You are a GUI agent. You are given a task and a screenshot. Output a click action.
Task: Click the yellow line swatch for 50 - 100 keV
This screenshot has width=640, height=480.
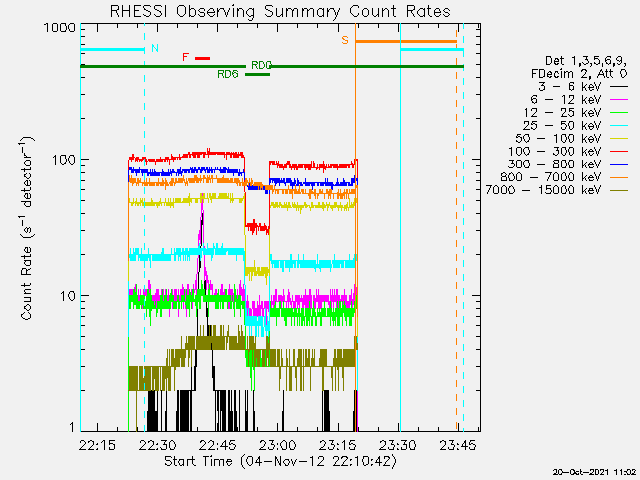(619, 139)
